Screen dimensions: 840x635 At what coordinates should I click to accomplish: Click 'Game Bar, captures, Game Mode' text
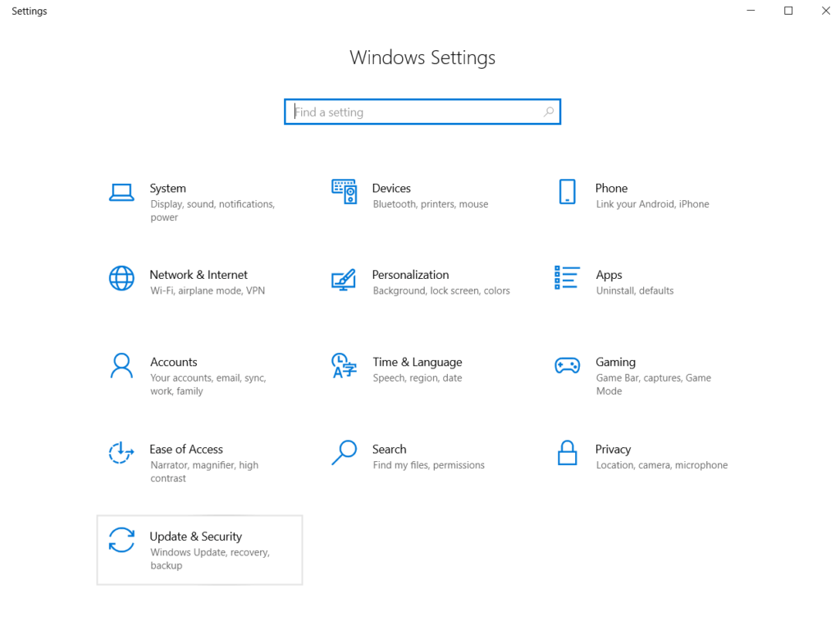tap(654, 385)
